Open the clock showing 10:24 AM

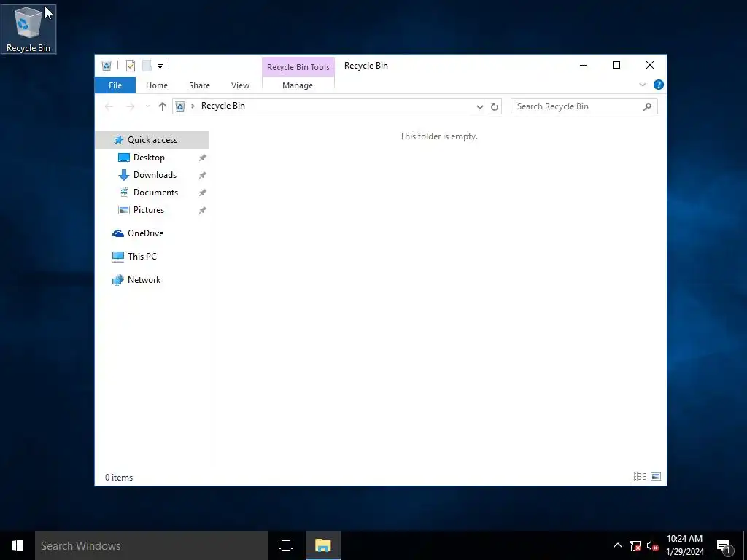pyautogui.click(x=684, y=545)
